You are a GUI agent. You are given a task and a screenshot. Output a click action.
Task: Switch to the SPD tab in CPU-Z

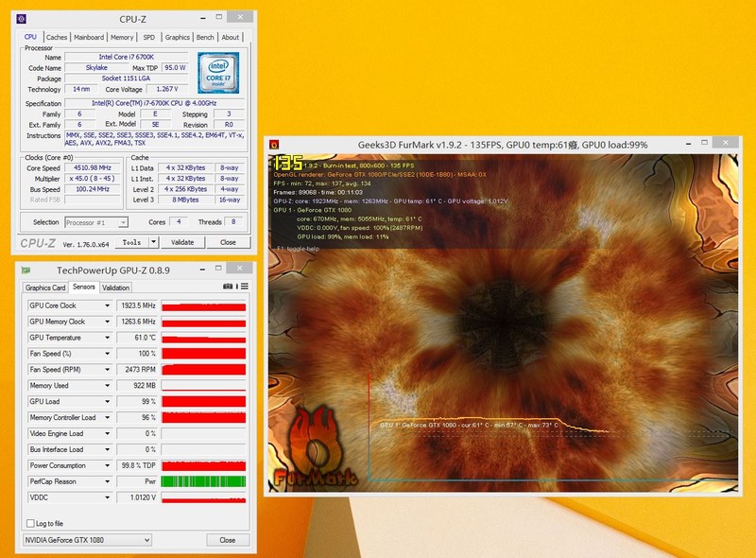tap(149, 37)
